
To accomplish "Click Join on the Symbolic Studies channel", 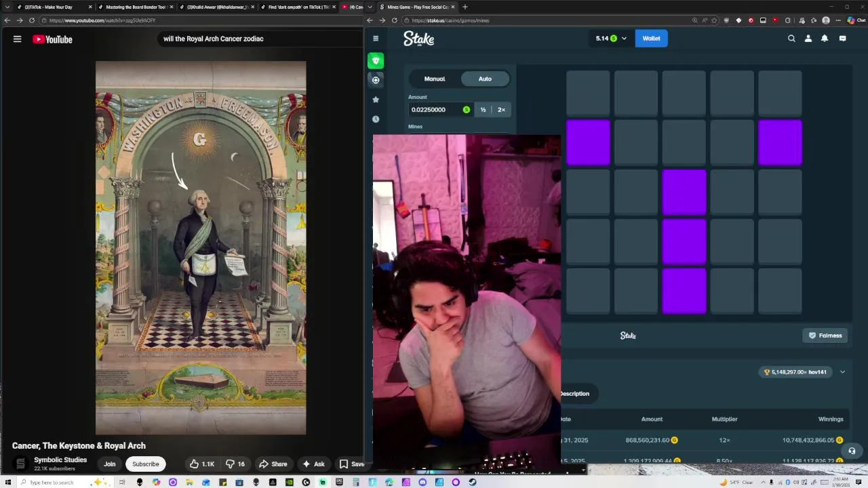I will (109, 464).
